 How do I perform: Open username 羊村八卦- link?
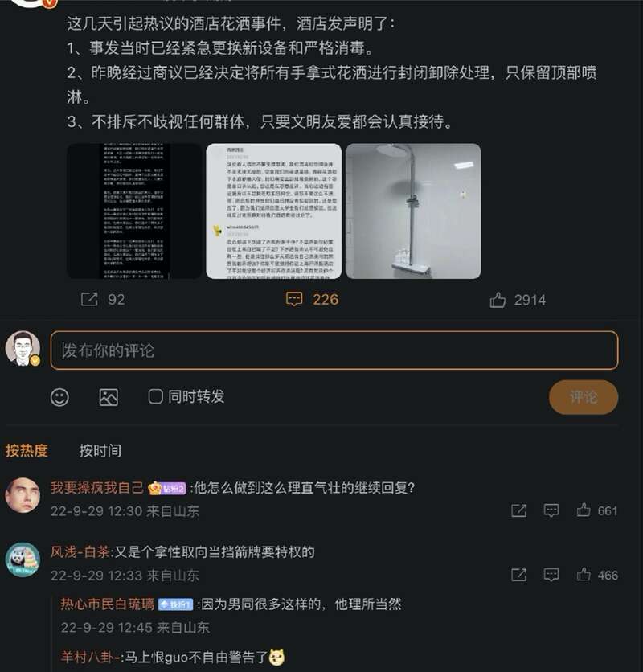pos(91,657)
